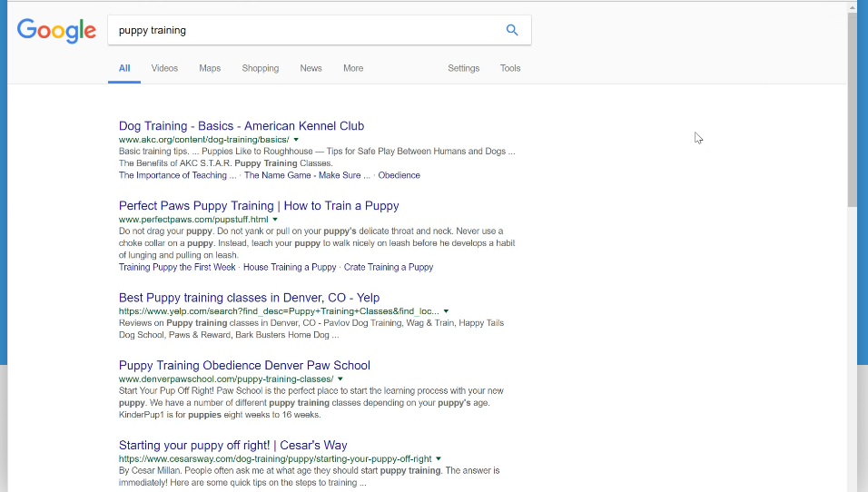
Task: Expand the dropdown arrow beside the akc.org URL
Action: pyautogui.click(x=296, y=140)
